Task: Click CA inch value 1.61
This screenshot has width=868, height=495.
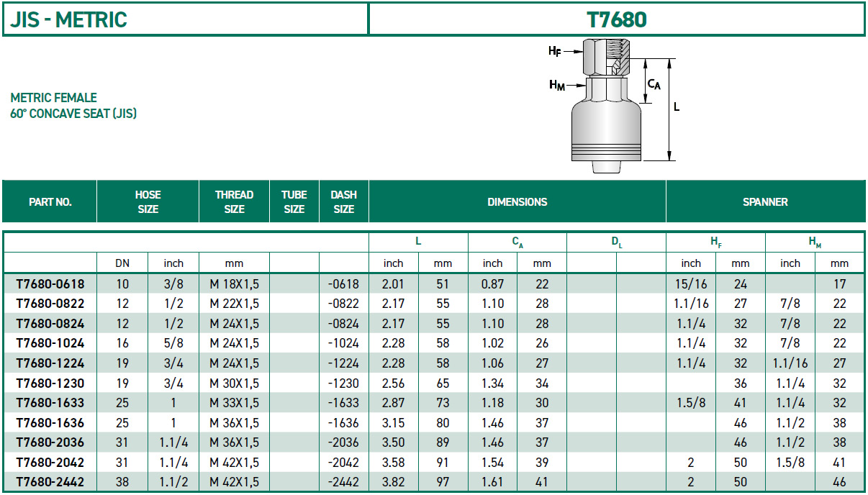Action: click(x=492, y=482)
